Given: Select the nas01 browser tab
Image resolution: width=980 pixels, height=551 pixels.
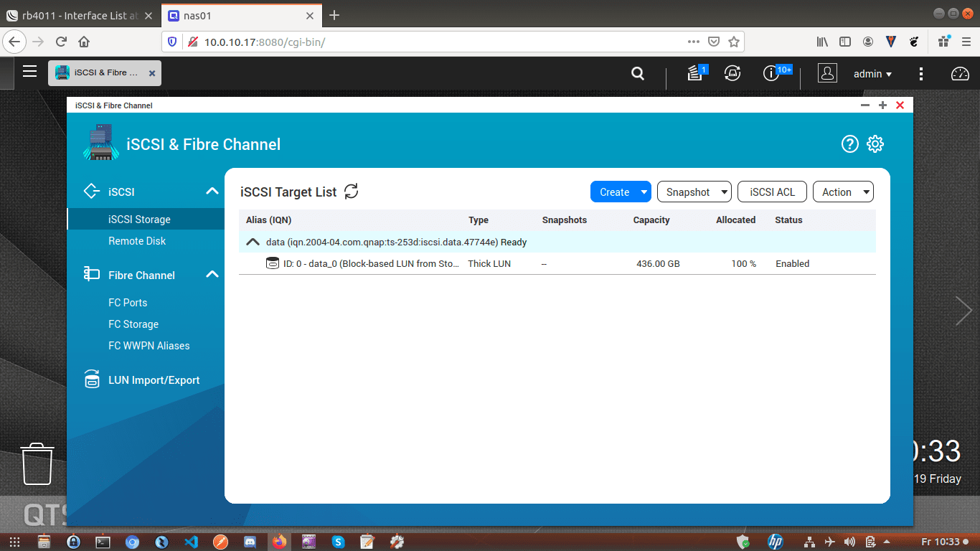Looking at the screenshot, I should tap(240, 15).
